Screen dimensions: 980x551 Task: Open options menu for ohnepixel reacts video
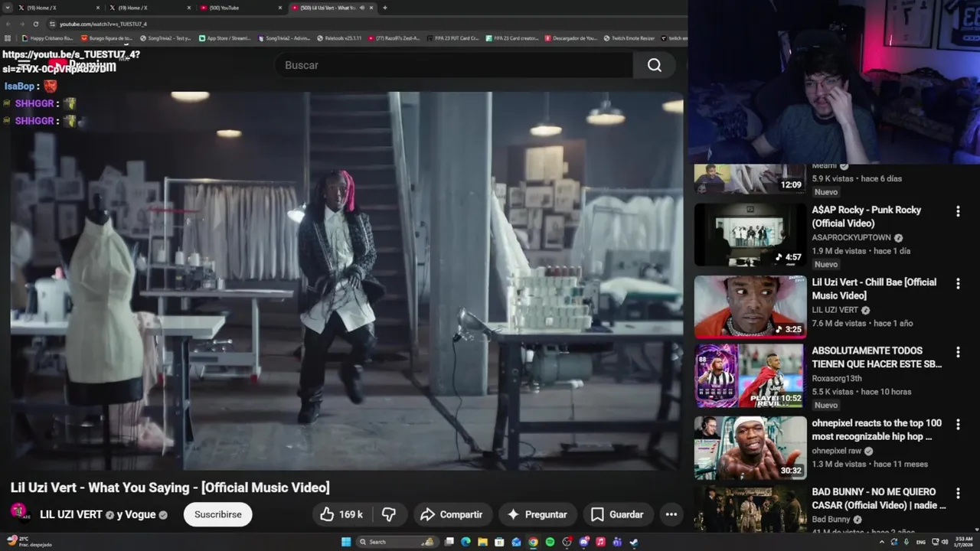point(958,425)
